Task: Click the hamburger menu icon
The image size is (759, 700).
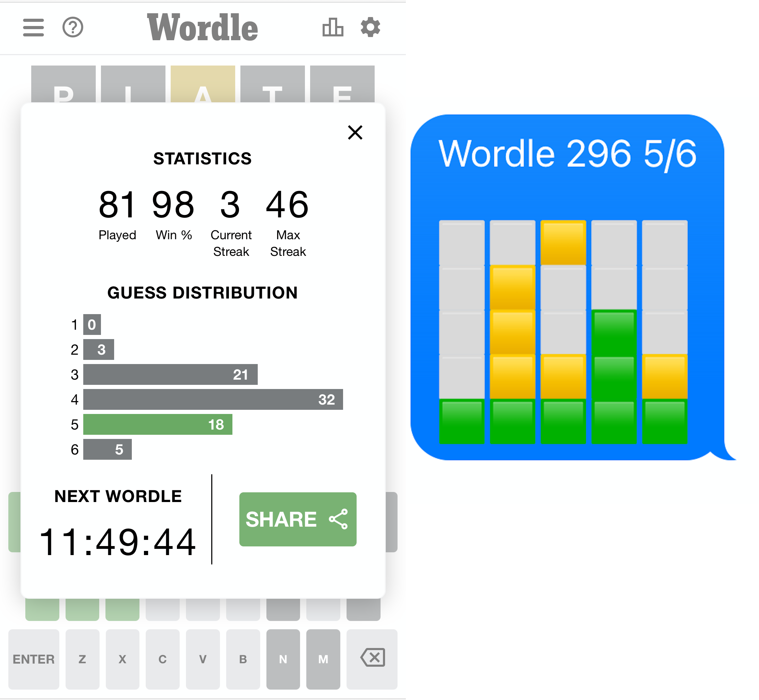Action: pos(33,28)
